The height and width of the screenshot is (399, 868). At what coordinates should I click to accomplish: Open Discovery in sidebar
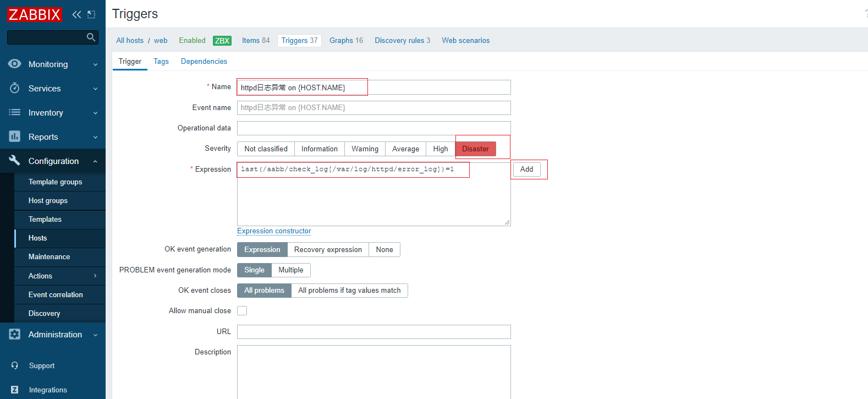point(60,314)
